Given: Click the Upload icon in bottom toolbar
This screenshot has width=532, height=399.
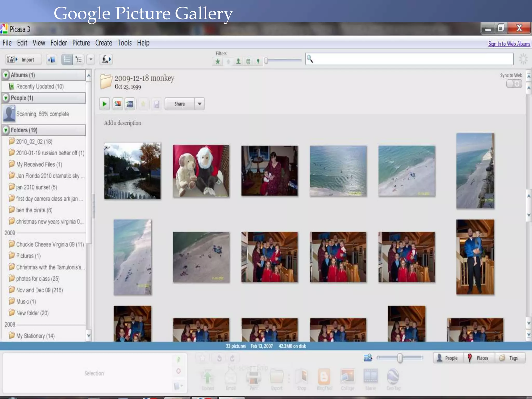Looking at the screenshot, I should (208, 380).
